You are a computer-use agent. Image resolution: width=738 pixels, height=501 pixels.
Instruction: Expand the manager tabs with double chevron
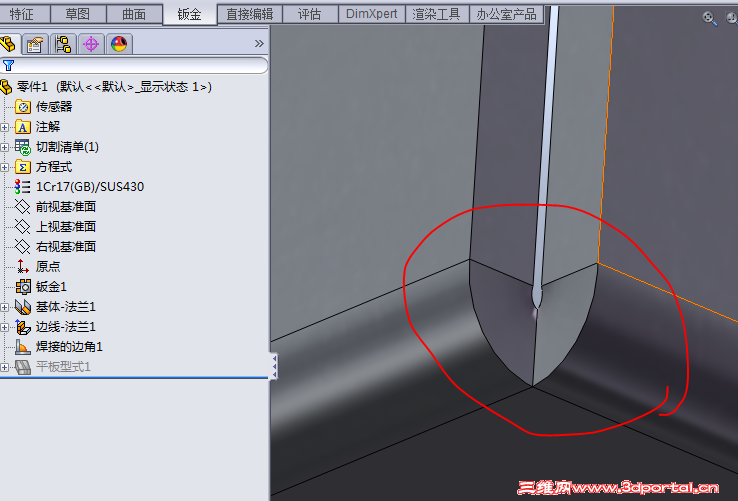click(259, 44)
